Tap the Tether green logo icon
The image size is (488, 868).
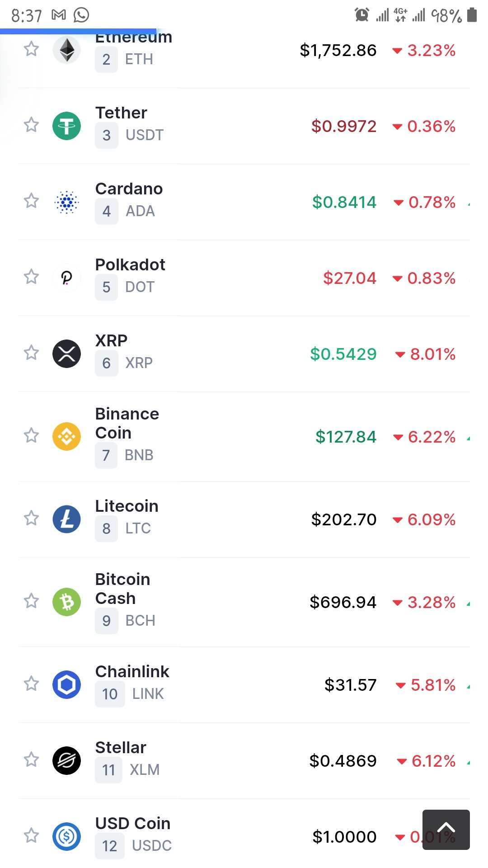tap(67, 126)
